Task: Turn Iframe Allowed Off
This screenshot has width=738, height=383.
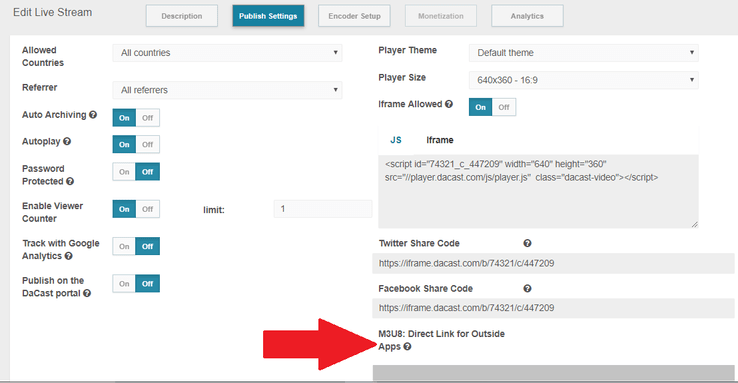Action: click(x=504, y=107)
